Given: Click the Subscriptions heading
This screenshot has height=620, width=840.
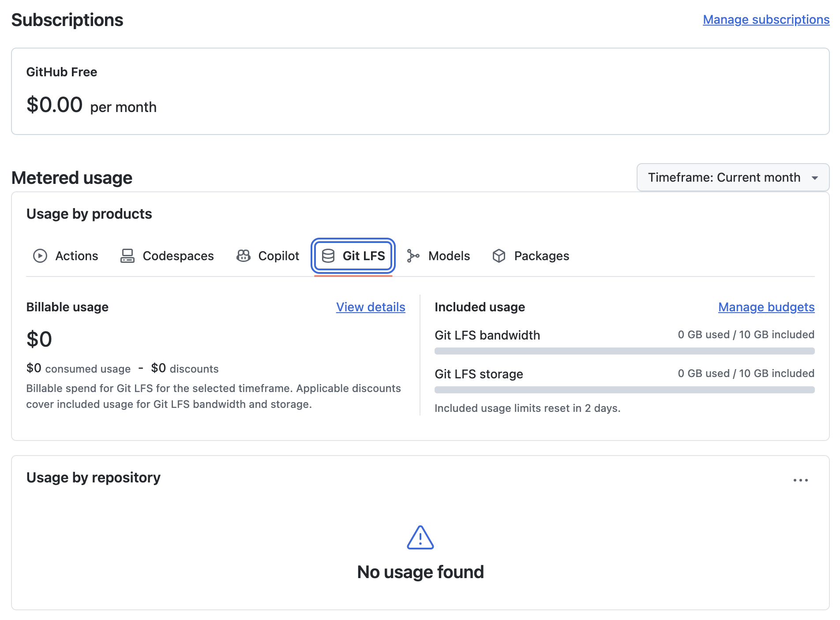Looking at the screenshot, I should tap(67, 20).
